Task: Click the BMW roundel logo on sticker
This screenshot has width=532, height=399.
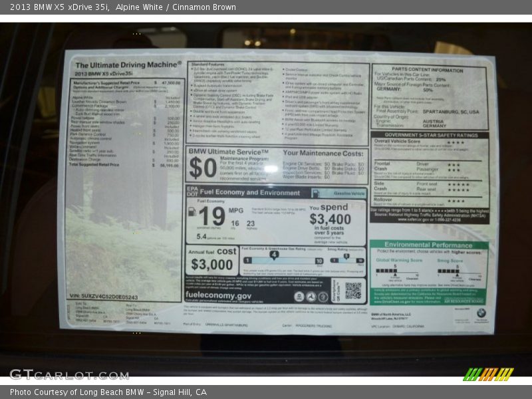Action: [480, 313]
